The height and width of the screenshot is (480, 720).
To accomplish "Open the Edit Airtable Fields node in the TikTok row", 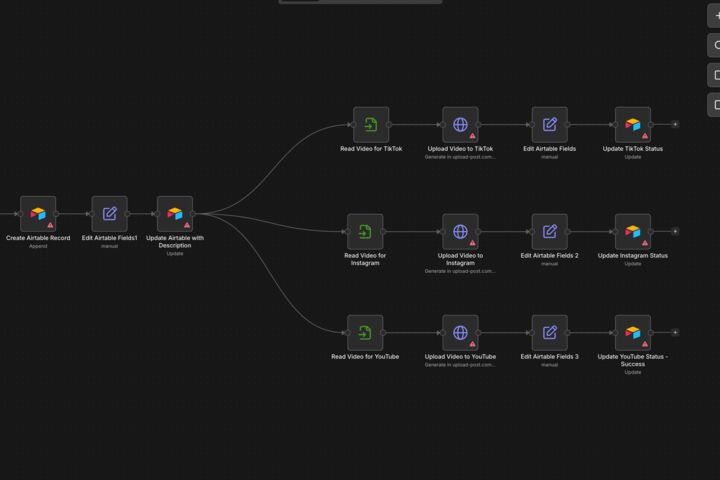I will tap(549, 124).
